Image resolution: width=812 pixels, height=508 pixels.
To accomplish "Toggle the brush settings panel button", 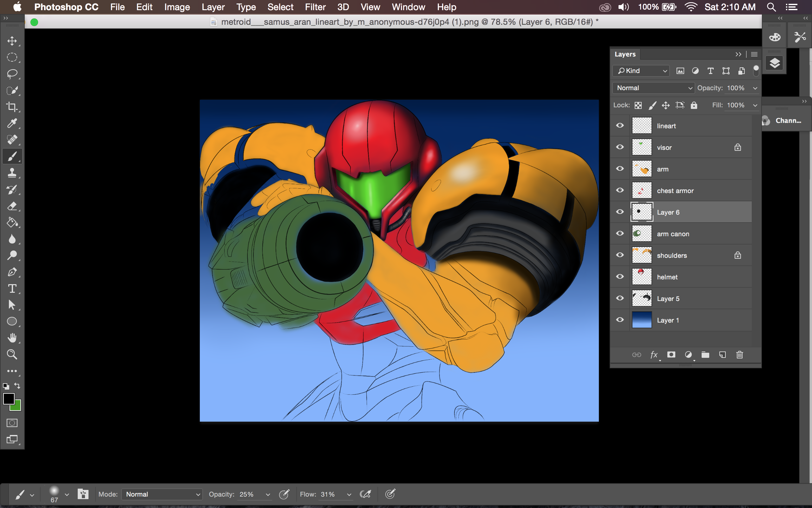I will point(83,494).
